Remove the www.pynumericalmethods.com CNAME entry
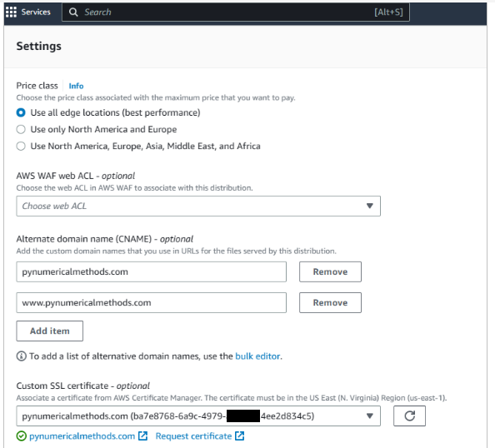 330,302
